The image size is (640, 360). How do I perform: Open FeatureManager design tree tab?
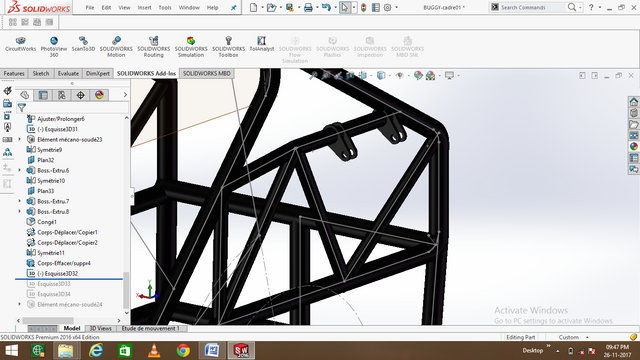tap(24, 95)
